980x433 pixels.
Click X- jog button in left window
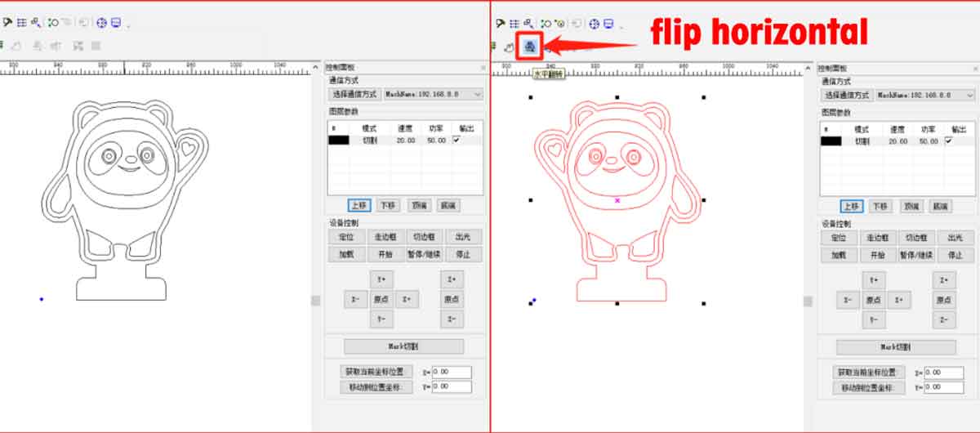pos(355,300)
